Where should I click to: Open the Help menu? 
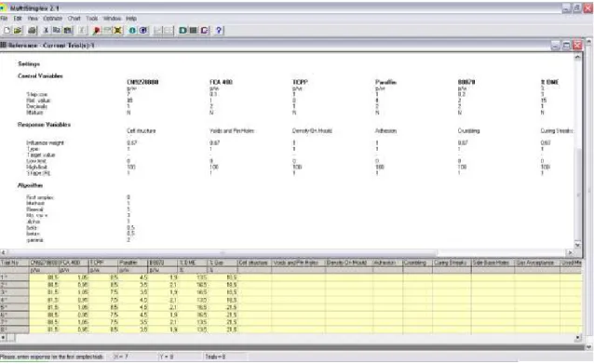pyautogui.click(x=131, y=19)
